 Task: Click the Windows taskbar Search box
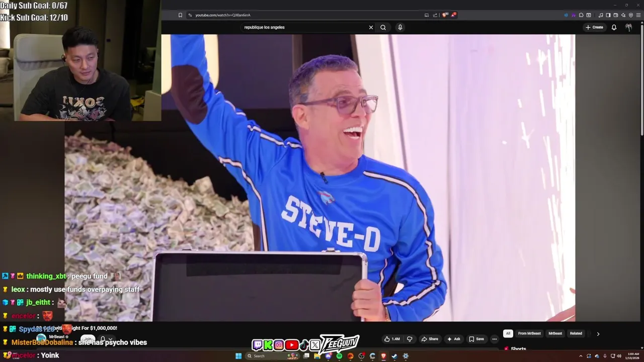pos(272,356)
